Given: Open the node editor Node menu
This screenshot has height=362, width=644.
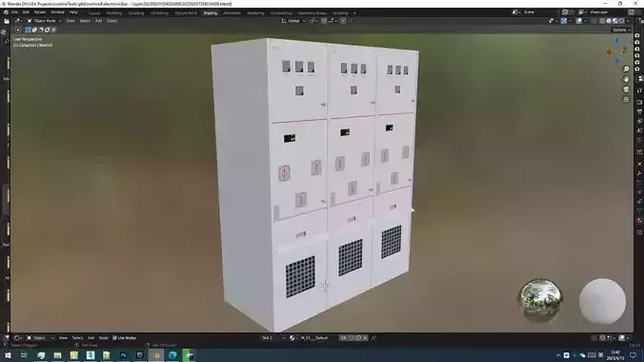Looking at the screenshot, I should [104, 338].
